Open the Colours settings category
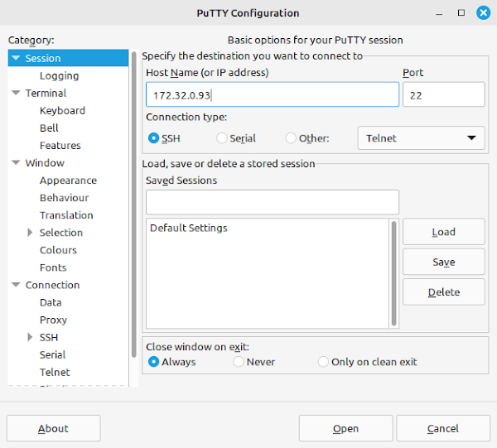 tap(58, 250)
